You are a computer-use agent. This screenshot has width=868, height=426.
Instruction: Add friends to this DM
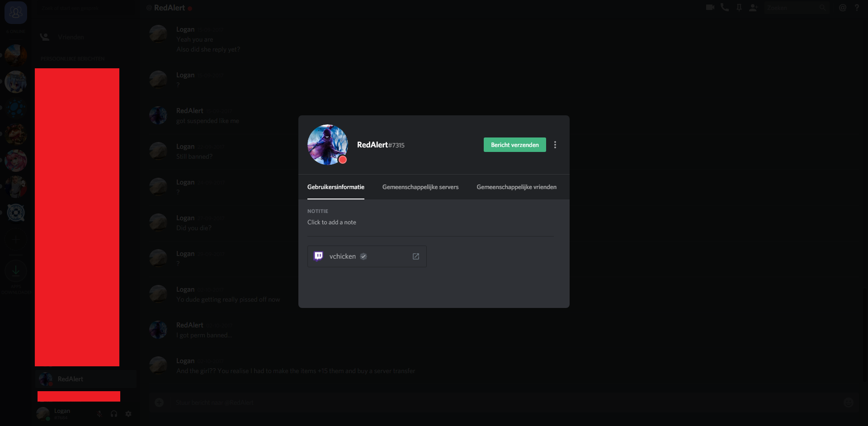pos(753,8)
